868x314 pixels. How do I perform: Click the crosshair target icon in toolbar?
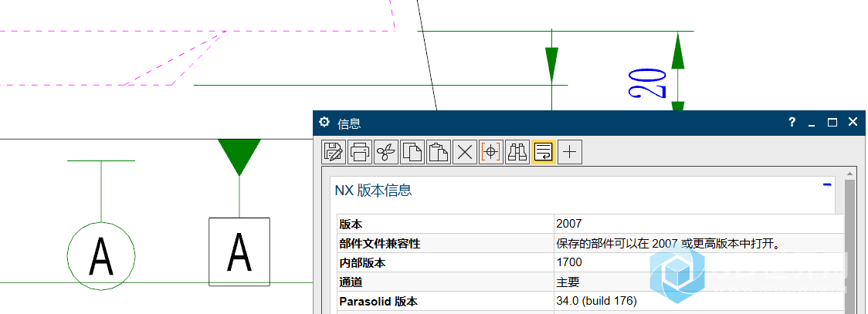point(491,151)
